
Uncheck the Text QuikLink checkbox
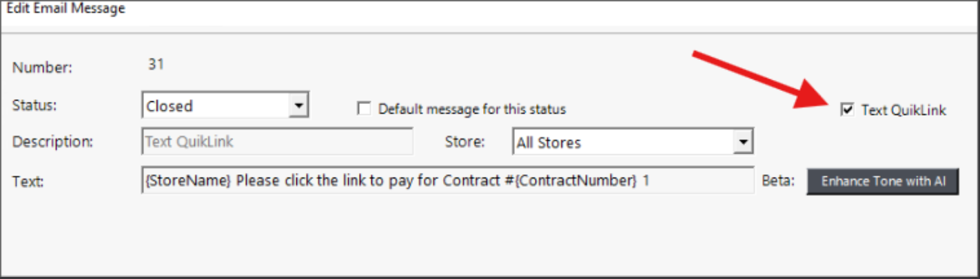(848, 110)
